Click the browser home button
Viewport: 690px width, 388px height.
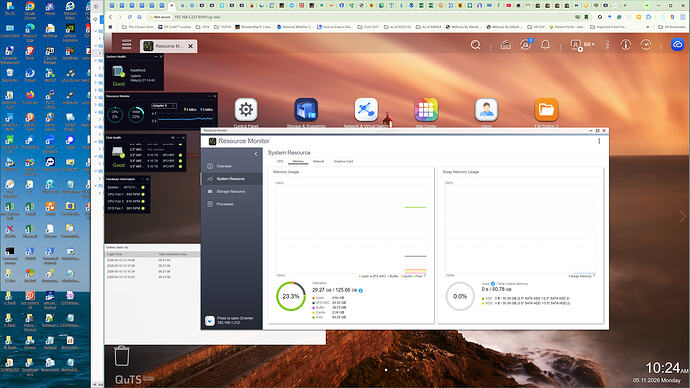139,17
